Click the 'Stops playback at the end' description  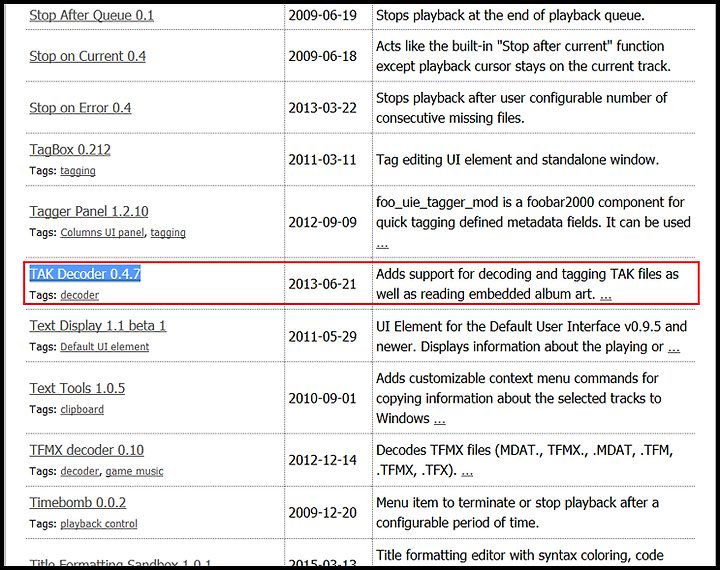[x=510, y=16]
